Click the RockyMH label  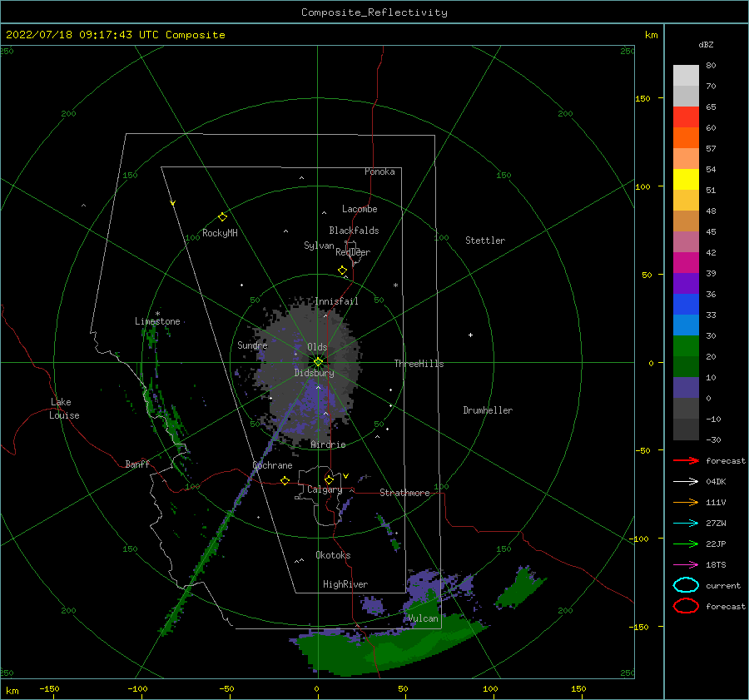(x=220, y=233)
